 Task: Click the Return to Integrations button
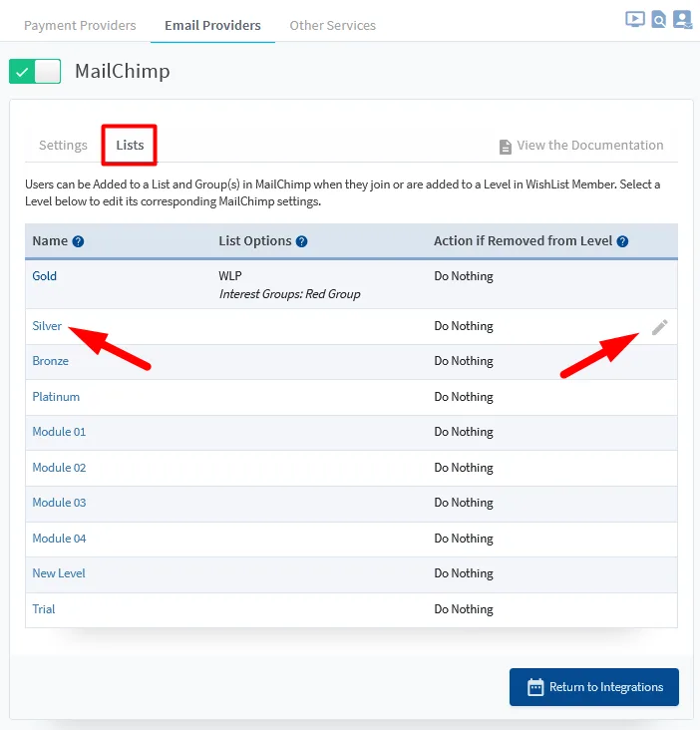pos(594,687)
